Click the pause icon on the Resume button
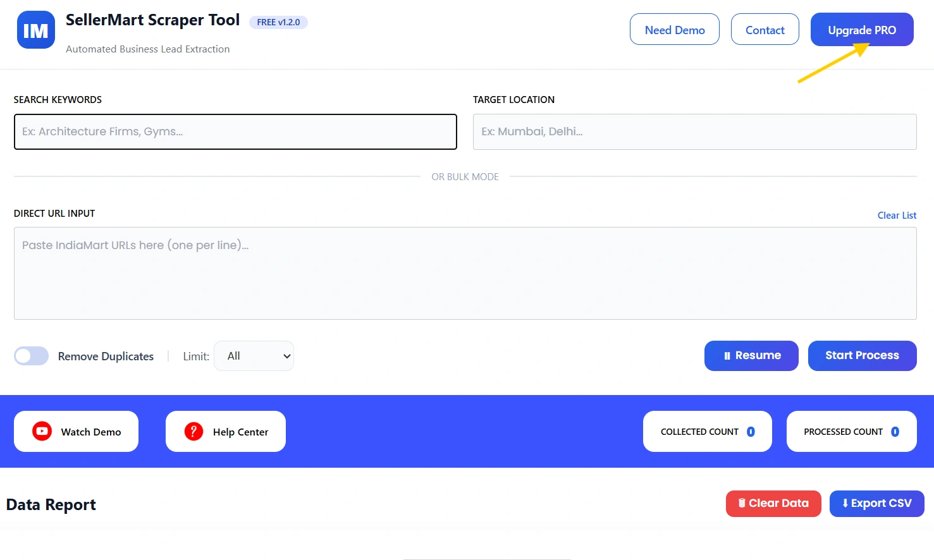The height and width of the screenshot is (560, 934). (x=727, y=356)
